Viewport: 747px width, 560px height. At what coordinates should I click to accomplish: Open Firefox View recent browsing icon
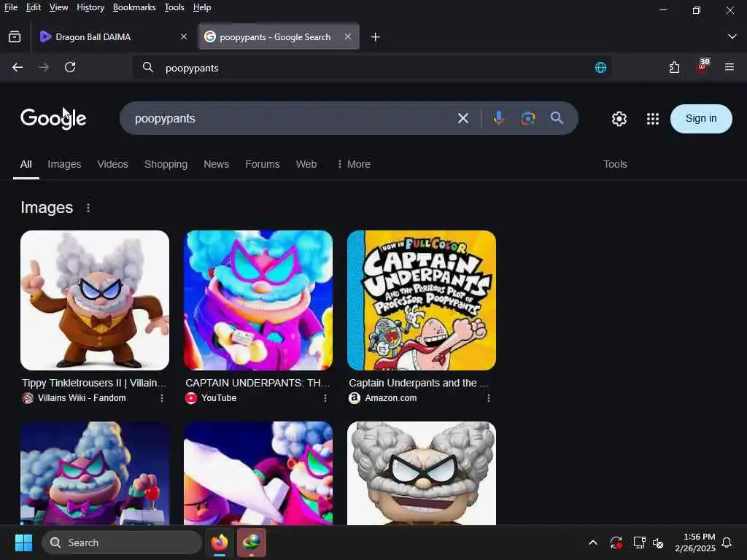coord(15,36)
